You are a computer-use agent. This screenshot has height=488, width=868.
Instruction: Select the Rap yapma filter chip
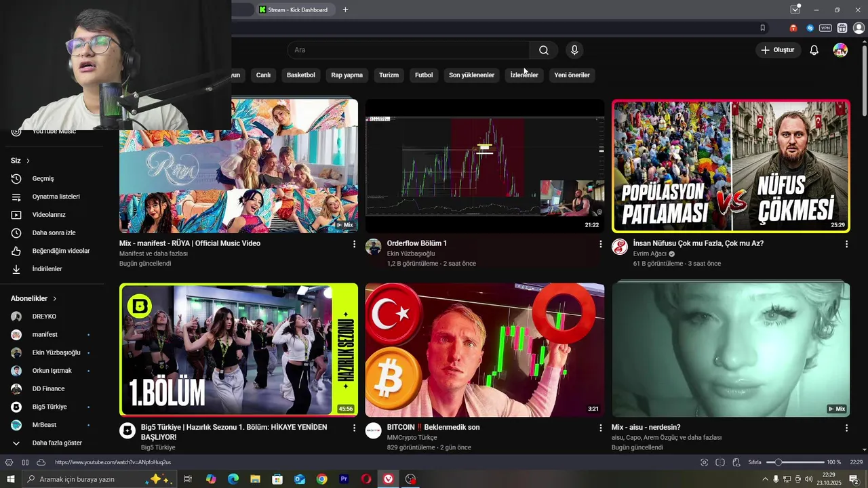pyautogui.click(x=347, y=75)
